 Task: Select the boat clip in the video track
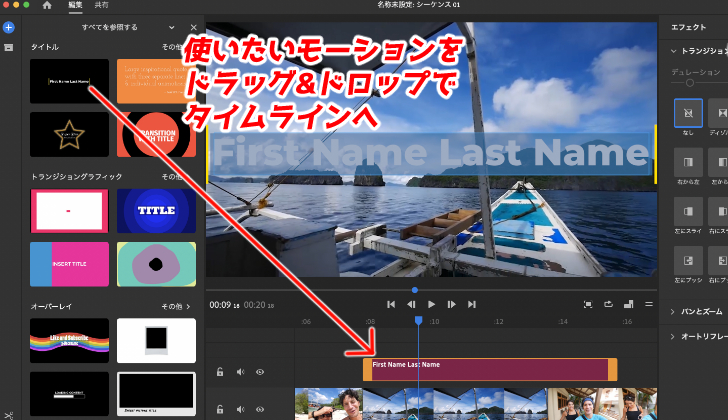[x=455, y=404]
